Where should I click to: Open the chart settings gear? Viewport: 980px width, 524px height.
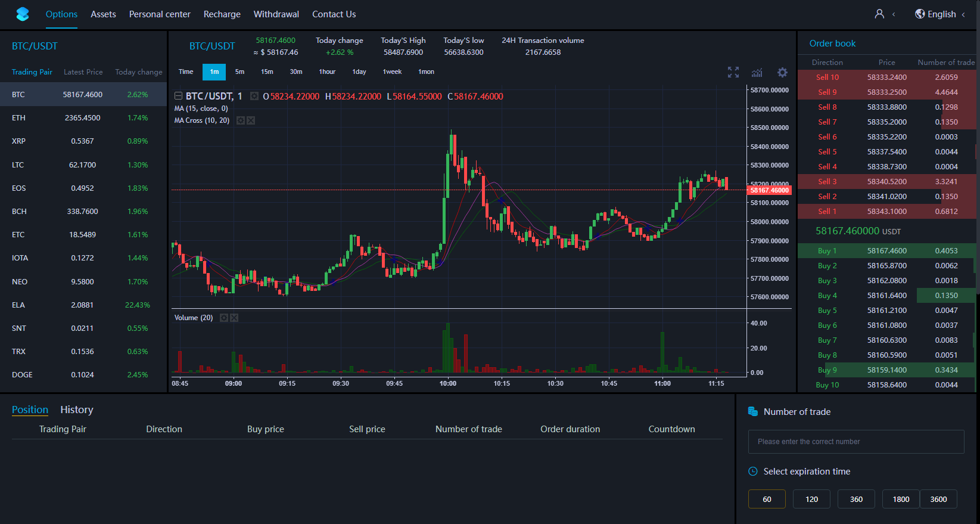tap(782, 72)
